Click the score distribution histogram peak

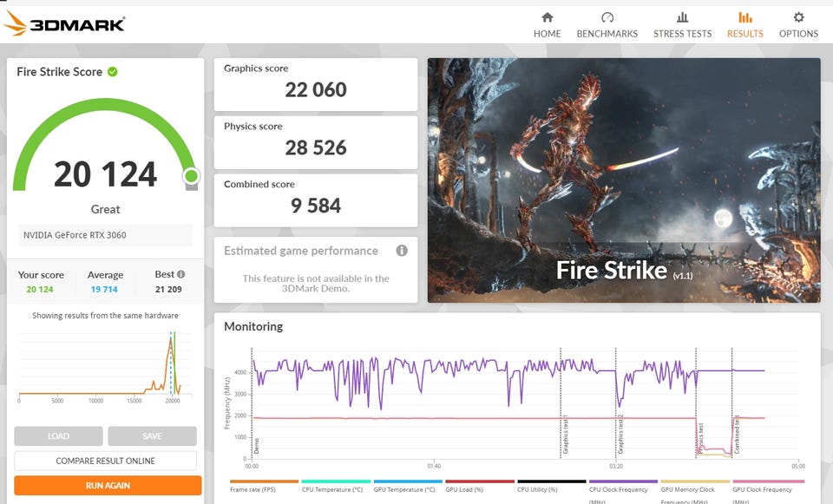[171, 340]
